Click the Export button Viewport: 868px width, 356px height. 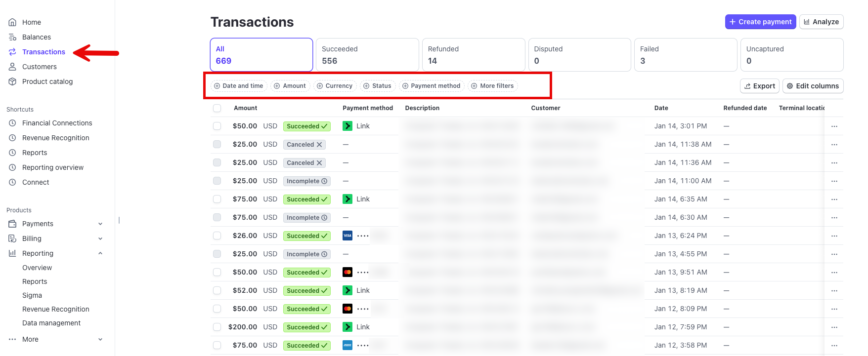[760, 86]
